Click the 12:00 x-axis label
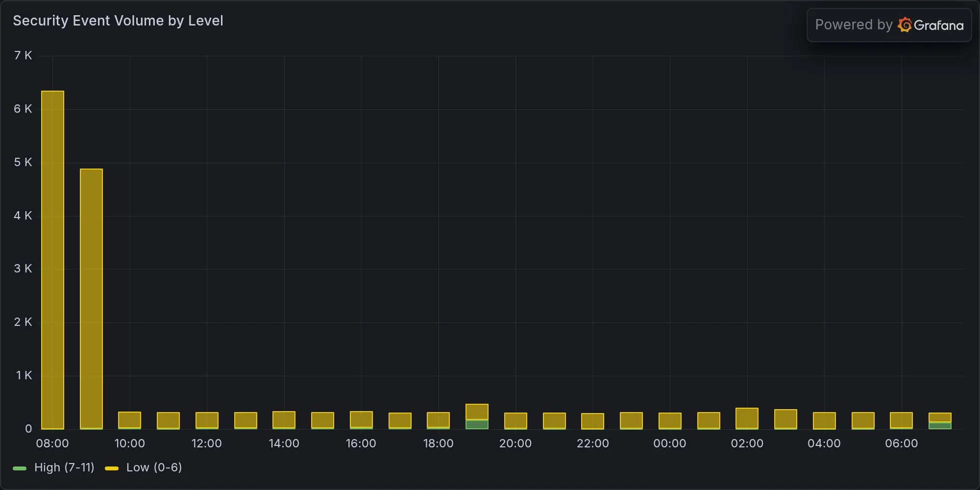Screen dimensions: 980x490 pyautogui.click(x=207, y=443)
